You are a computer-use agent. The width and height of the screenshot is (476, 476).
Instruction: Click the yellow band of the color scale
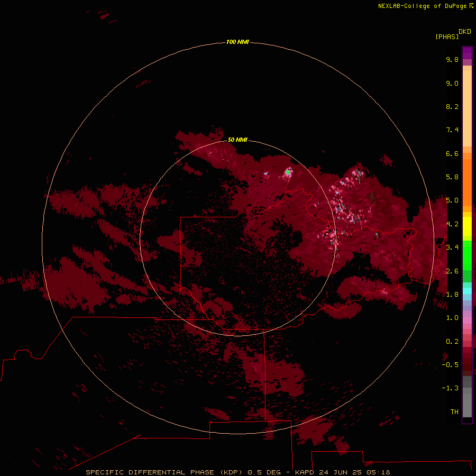[467, 226]
